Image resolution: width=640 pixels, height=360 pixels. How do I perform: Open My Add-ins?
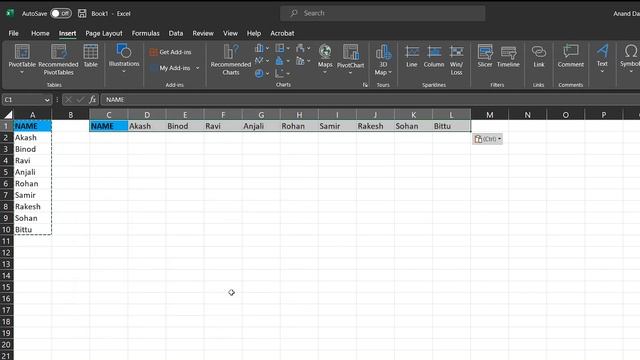171,68
